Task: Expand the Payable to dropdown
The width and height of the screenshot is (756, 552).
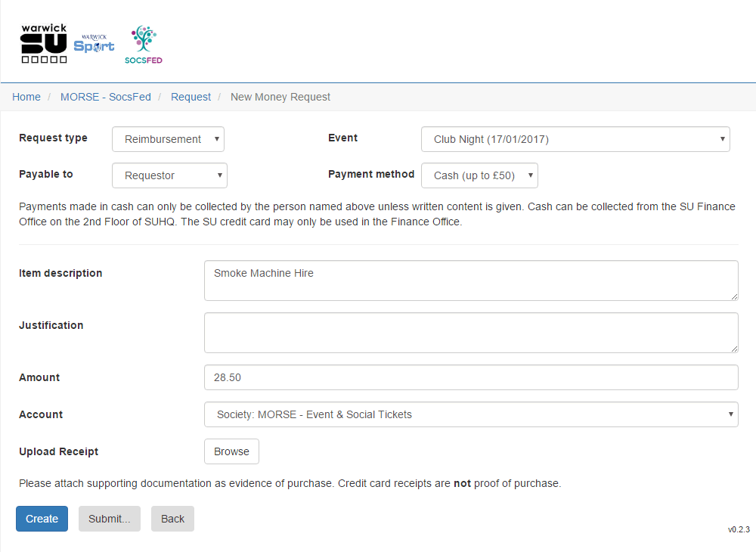Action: (x=169, y=175)
